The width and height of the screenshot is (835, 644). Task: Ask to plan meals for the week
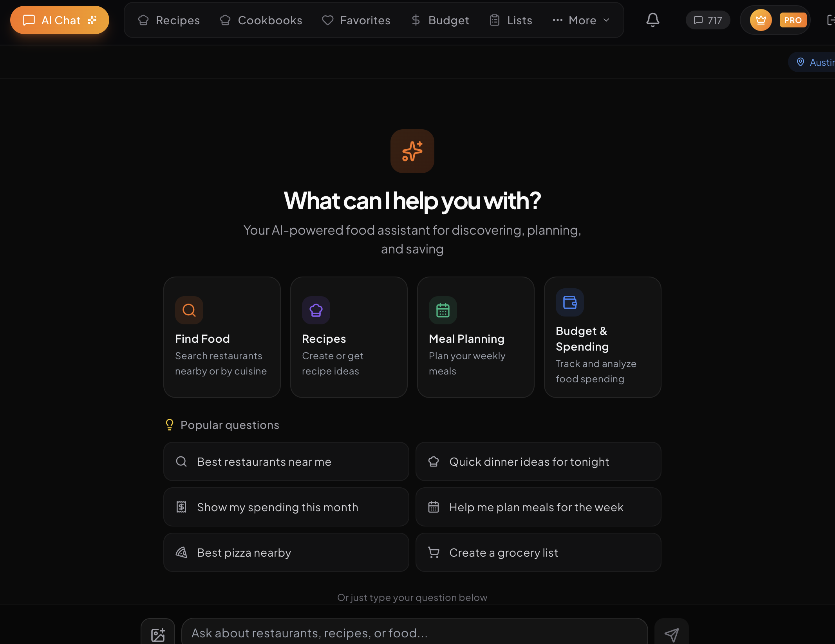click(538, 507)
